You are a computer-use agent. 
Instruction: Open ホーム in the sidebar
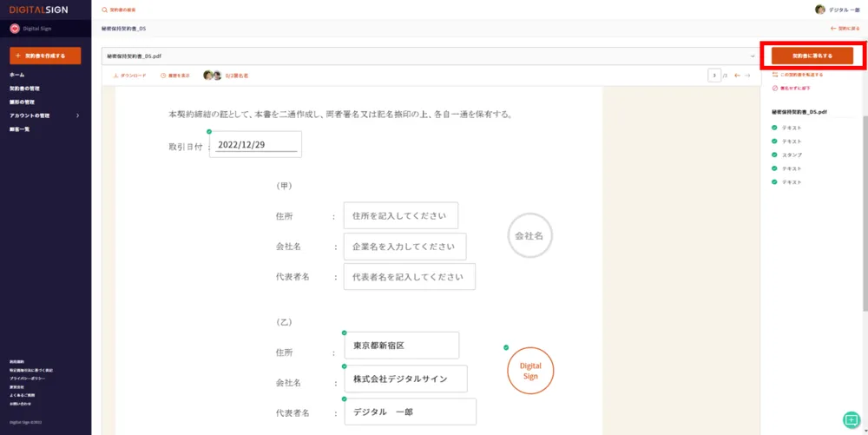pyautogui.click(x=17, y=75)
